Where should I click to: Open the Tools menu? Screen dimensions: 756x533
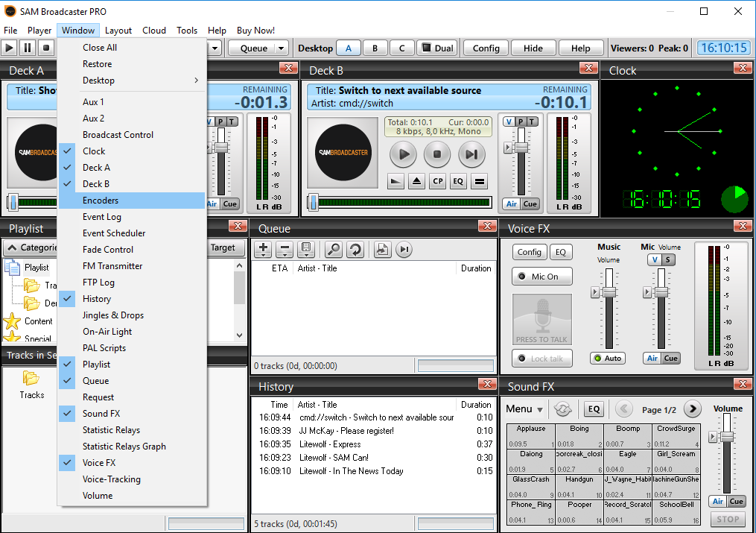(187, 31)
